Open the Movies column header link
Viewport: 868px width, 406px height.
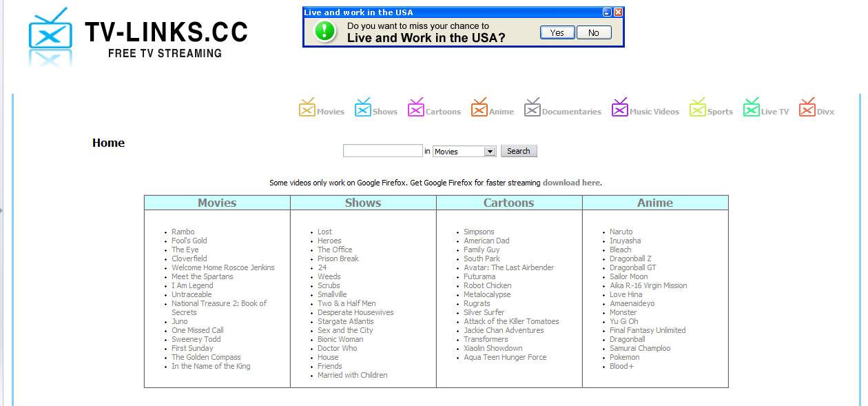point(217,203)
